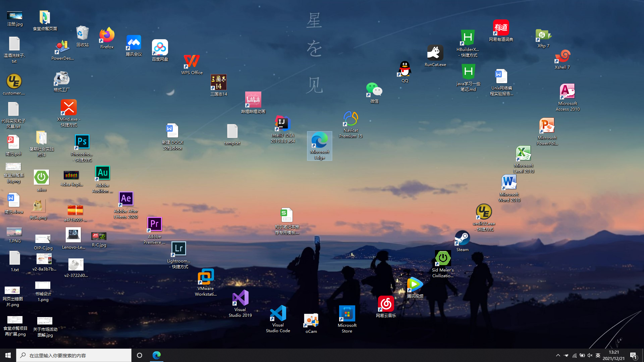This screenshot has height=362, width=644.
Task: Open the Xftp 7 shortcut
Action: click(543, 38)
